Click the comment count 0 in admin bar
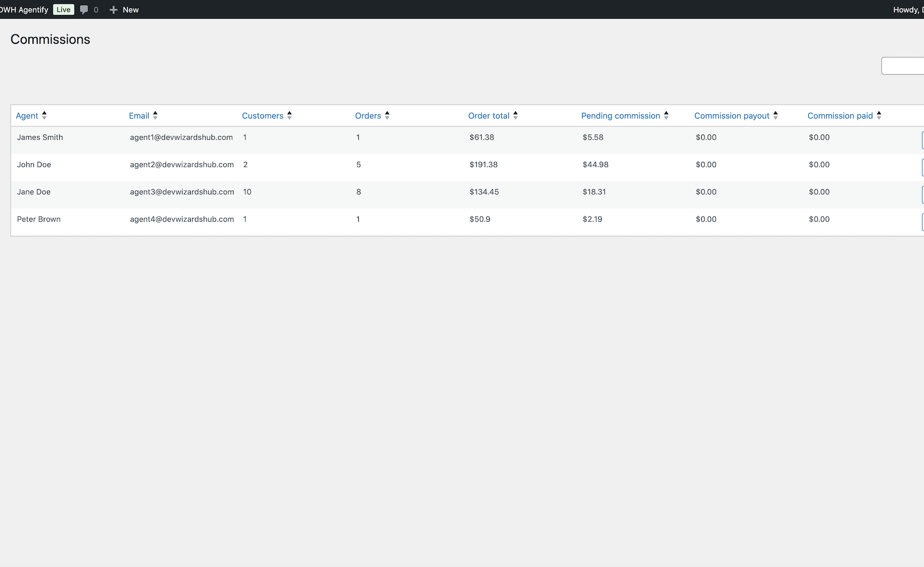This screenshot has height=567, width=924. 96,10
